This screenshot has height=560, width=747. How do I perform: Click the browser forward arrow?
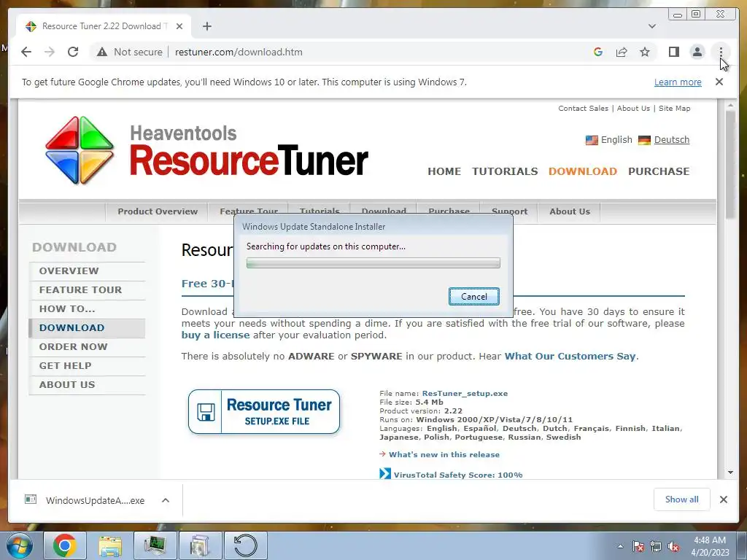tap(50, 52)
